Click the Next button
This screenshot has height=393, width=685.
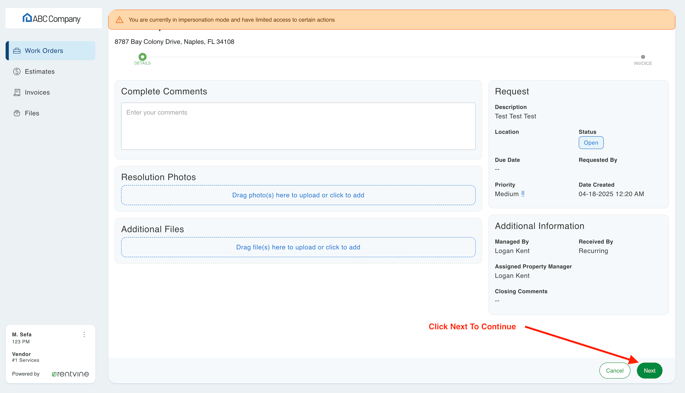coord(650,371)
